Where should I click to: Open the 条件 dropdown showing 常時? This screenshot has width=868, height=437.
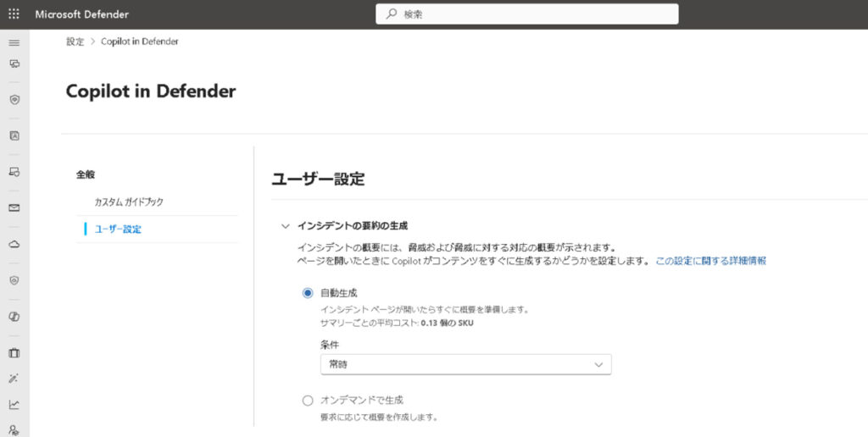(465, 364)
